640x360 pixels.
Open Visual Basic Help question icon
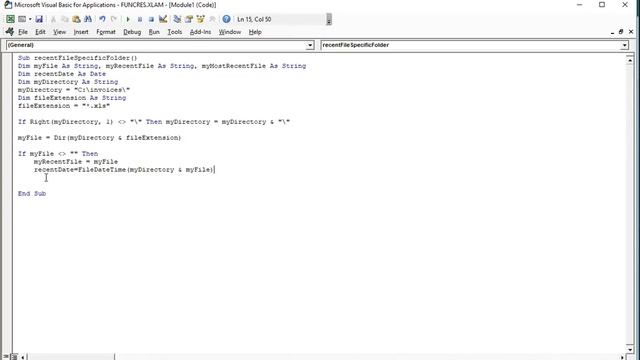click(227, 19)
